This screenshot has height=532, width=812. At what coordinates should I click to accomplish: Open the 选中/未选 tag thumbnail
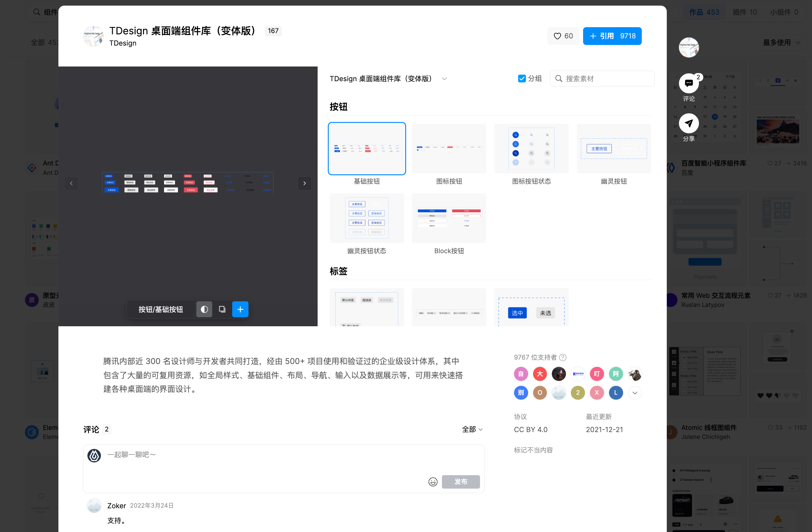tap(531, 308)
